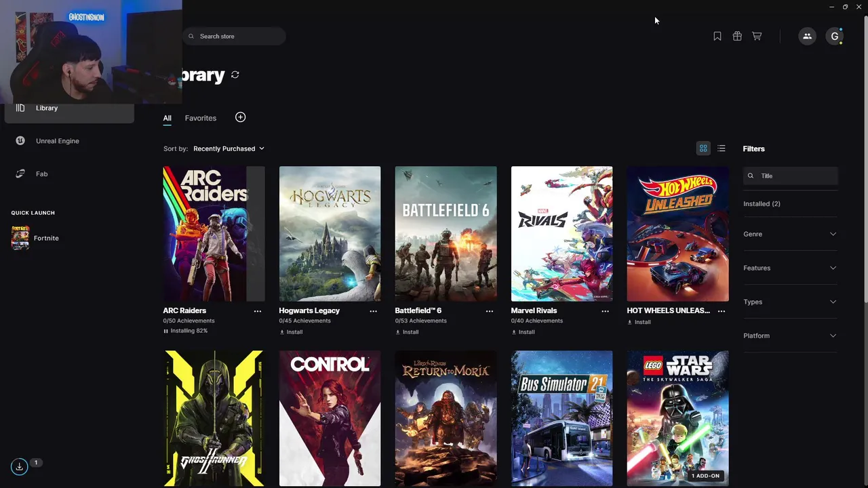Open Hogwarts Legacy more options menu

click(374, 311)
